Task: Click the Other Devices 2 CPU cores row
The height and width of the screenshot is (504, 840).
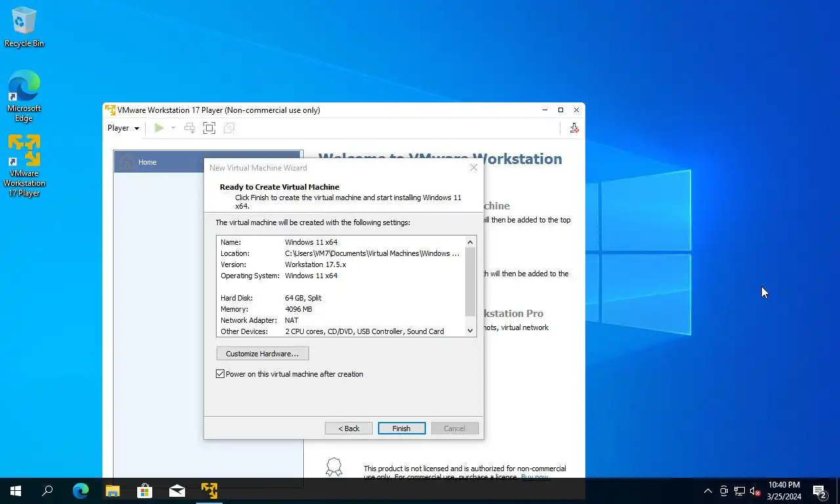Action: pyautogui.click(x=340, y=331)
